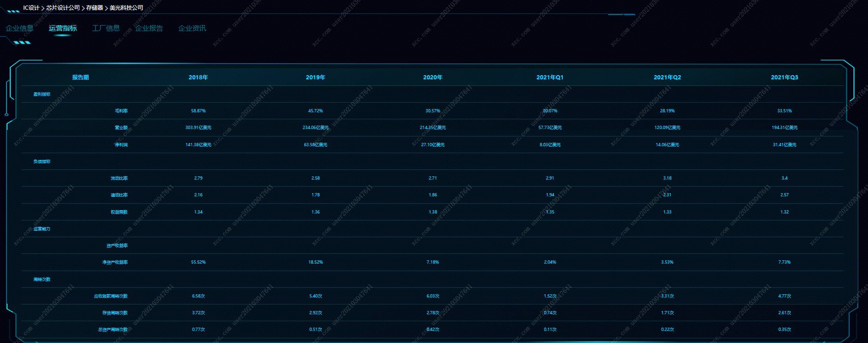Image resolution: width=868 pixels, height=343 pixels.
Task: Open the 企业信息 tab
Action: tap(19, 28)
